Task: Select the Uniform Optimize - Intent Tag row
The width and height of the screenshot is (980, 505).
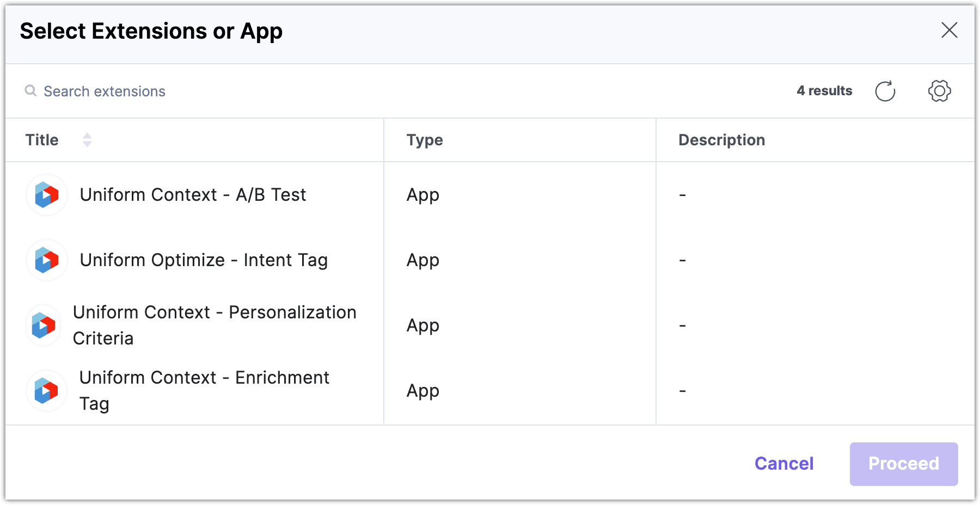Action: pyautogui.click(x=204, y=260)
